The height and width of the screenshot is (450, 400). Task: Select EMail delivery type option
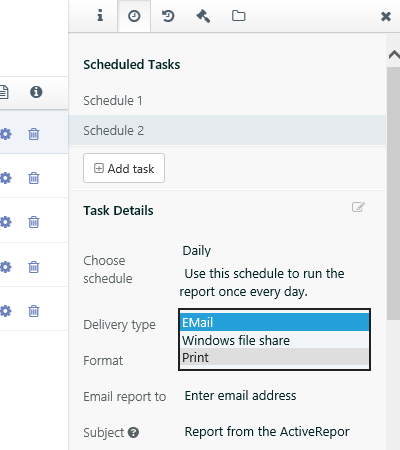click(x=274, y=322)
